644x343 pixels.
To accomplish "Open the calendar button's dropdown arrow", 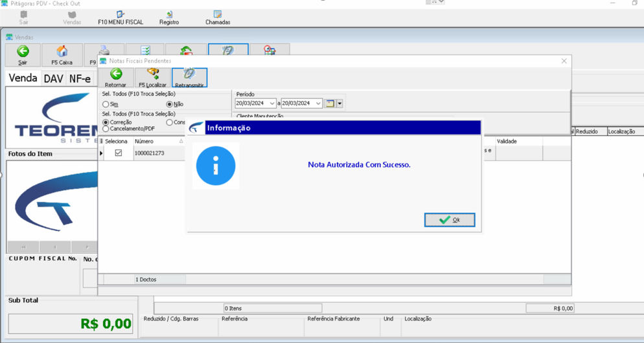I will point(339,104).
